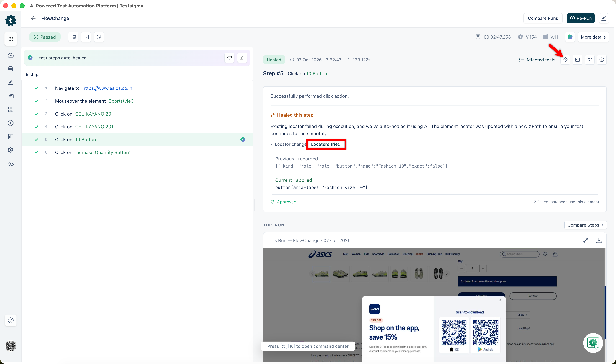
Task: Click the Passed status badge
Action: 45,37
